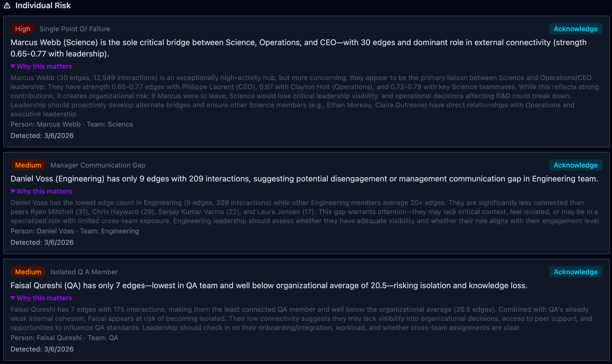The image size is (612, 364).
Task: Collapse 'Why this matters' under the Daniel Voss risk
Action: click(42, 191)
